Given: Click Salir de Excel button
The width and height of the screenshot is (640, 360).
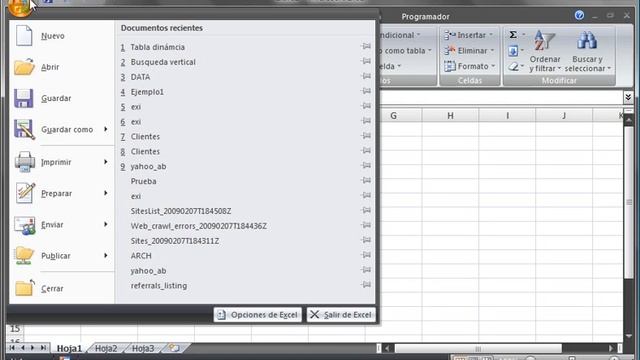Looking at the screenshot, I should click(341, 315).
